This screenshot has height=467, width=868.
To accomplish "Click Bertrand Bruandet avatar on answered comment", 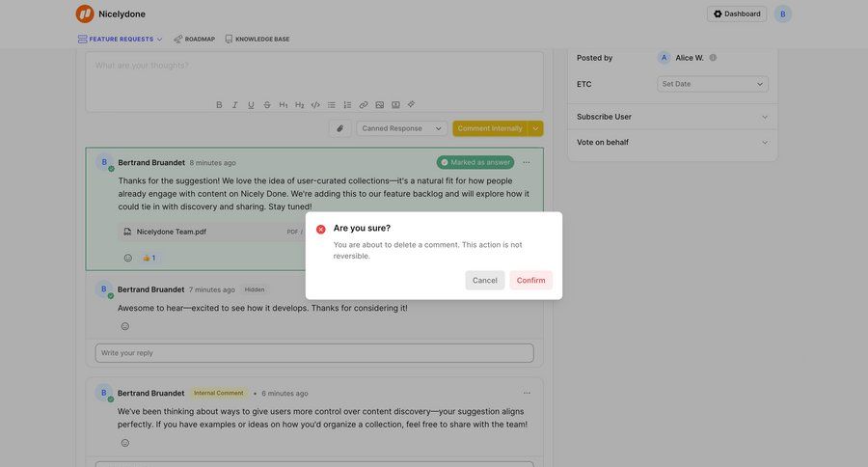I will 104,163.
